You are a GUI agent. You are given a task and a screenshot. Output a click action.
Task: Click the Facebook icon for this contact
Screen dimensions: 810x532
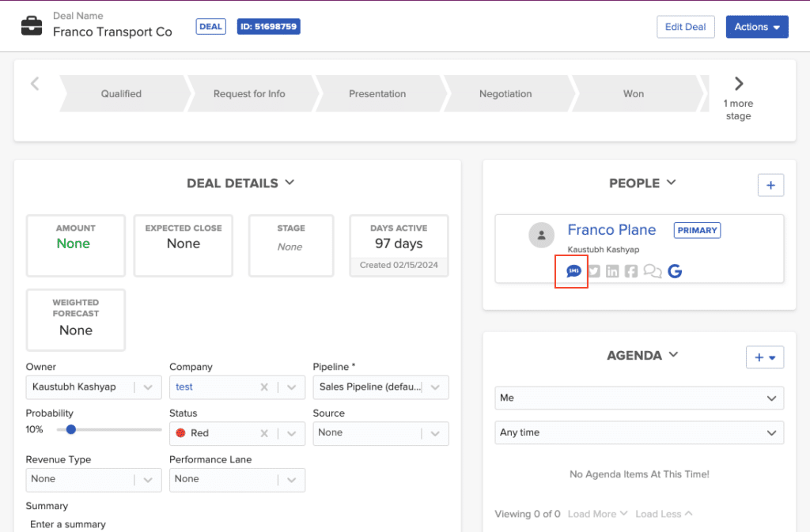(x=630, y=270)
